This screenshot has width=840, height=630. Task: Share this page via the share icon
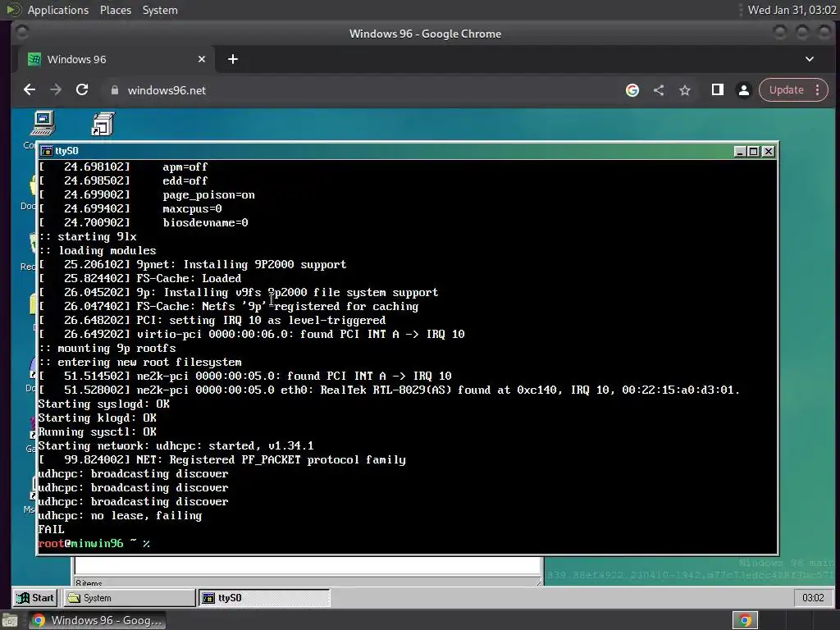[x=659, y=90]
